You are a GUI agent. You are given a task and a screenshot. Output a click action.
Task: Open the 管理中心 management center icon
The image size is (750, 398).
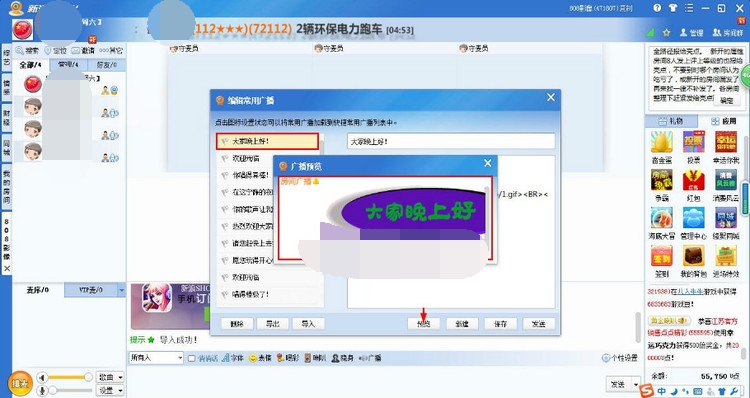[x=694, y=218]
